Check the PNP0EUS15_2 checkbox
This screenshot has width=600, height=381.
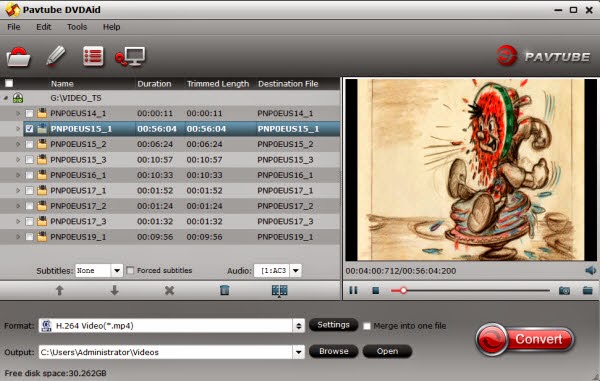click(29, 144)
